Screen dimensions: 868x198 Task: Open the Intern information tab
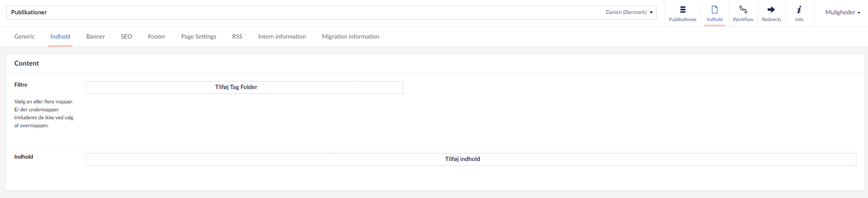[x=282, y=37]
